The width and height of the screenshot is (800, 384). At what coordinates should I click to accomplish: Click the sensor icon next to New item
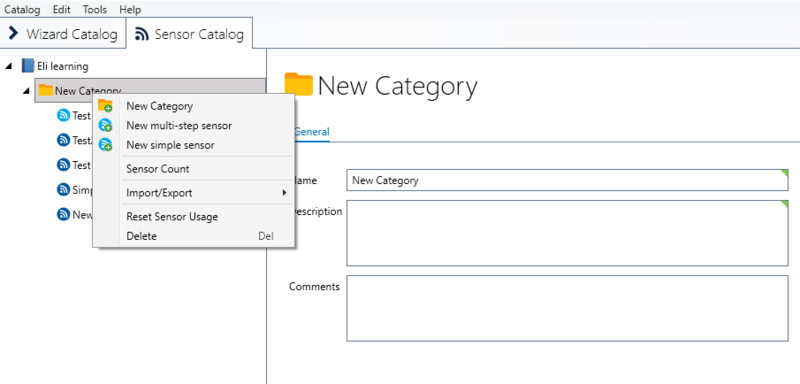click(x=63, y=214)
